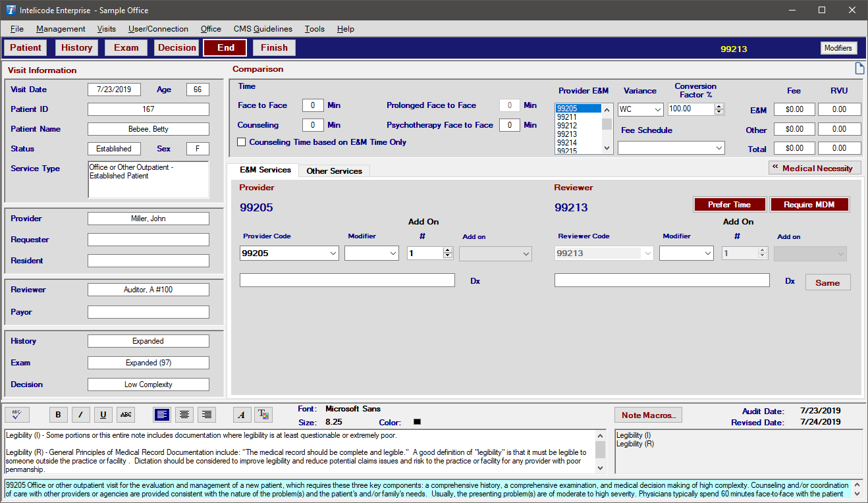Click the document page icon near Comparison
The image size is (868, 503).
click(859, 69)
